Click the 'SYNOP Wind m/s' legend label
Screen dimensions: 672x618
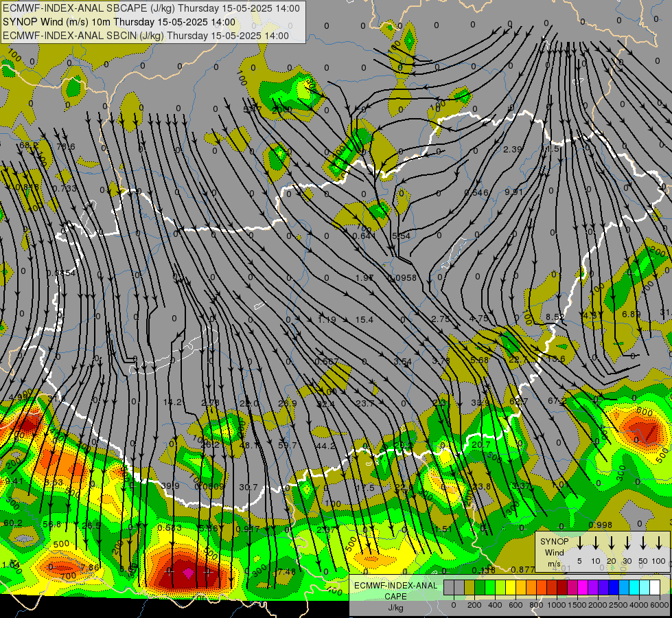click(554, 552)
